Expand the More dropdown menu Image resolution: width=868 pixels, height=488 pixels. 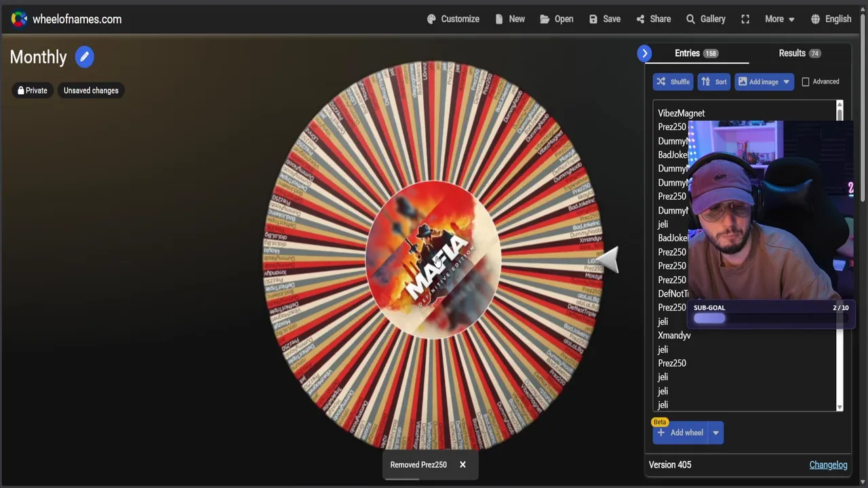click(x=780, y=19)
